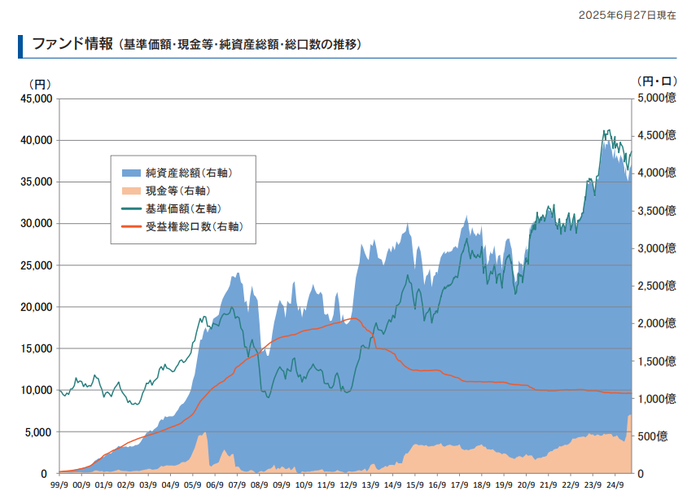
Task: Click the red 受益権総口数 legend line
Action: [x=131, y=226]
